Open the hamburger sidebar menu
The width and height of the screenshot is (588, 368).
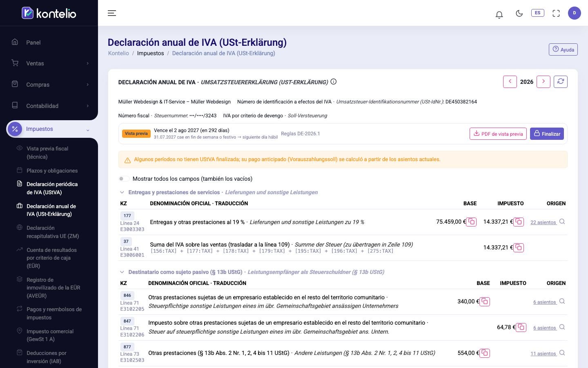pyautogui.click(x=112, y=13)
